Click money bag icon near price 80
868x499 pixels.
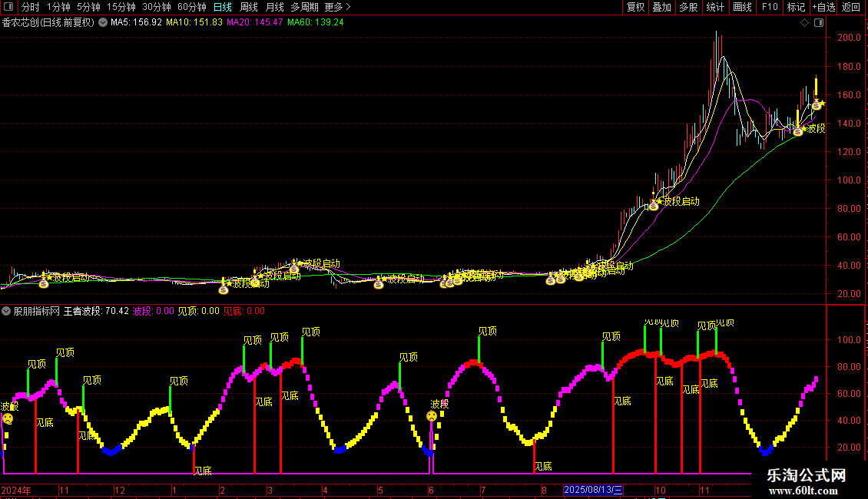point(653,205)
